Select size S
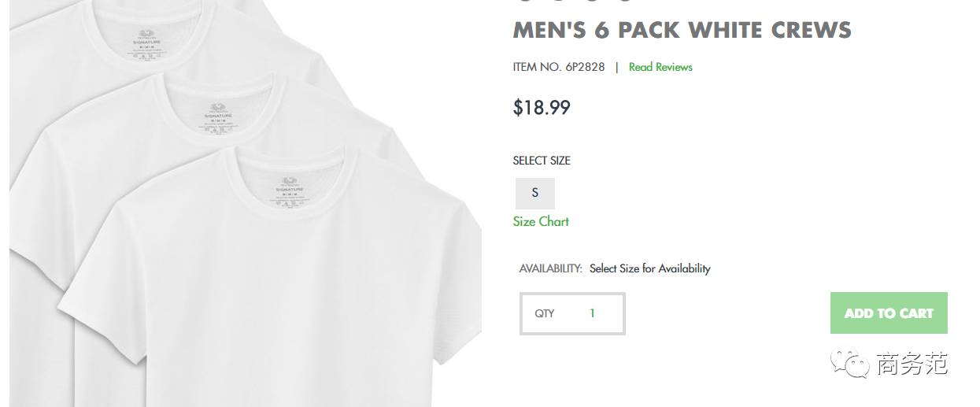The height and width of the screenshot is (407, 980). pyautogui.click(x=535, y=193)
